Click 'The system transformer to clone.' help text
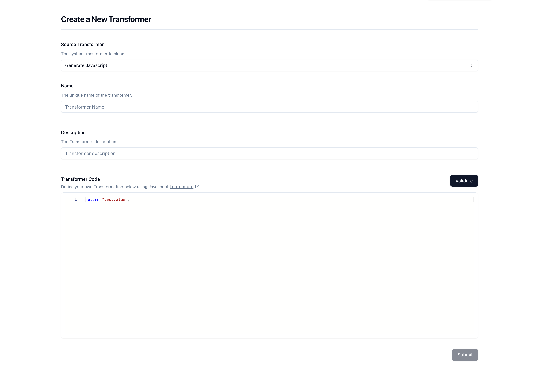This screenshot has height=392, width=539. point(93,54)
